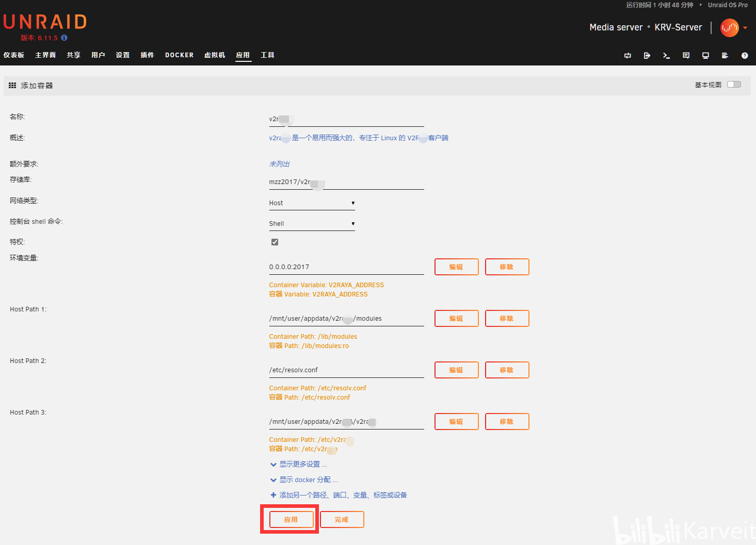Screen dimensions: 756x545
Task: Open the 网络类型 Host dropdown
Action: [x=312, y=203]
